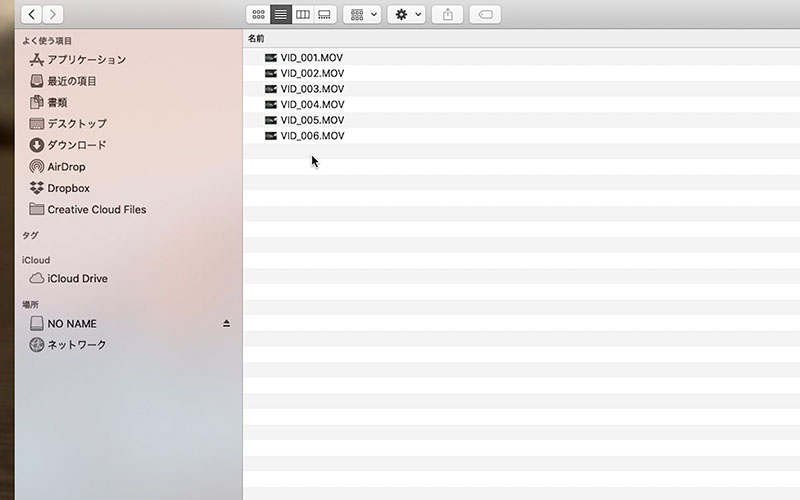This screenshot has height=500, width=800.
Task: Click the edit tags toolbar button
Action: click(485, 14)
